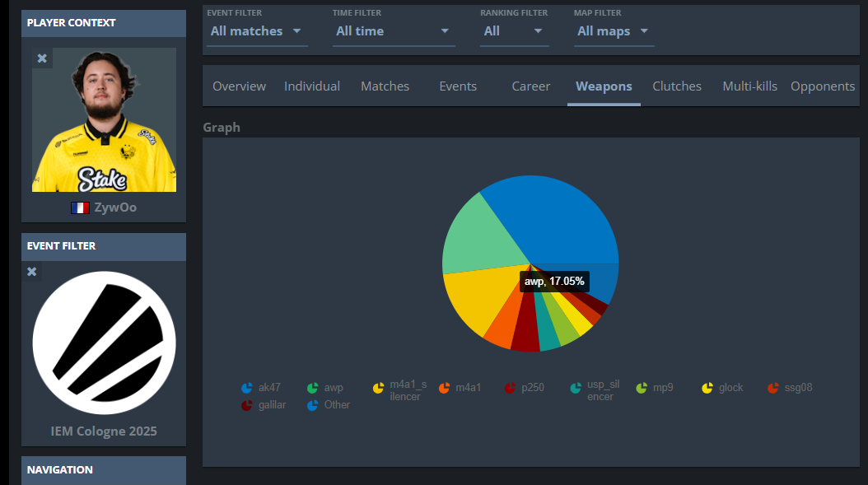Image resolution: width=868 pixels, height=485 pixels.
Task: Click the French flag next to ZywOo
Action: click(80, 208)
